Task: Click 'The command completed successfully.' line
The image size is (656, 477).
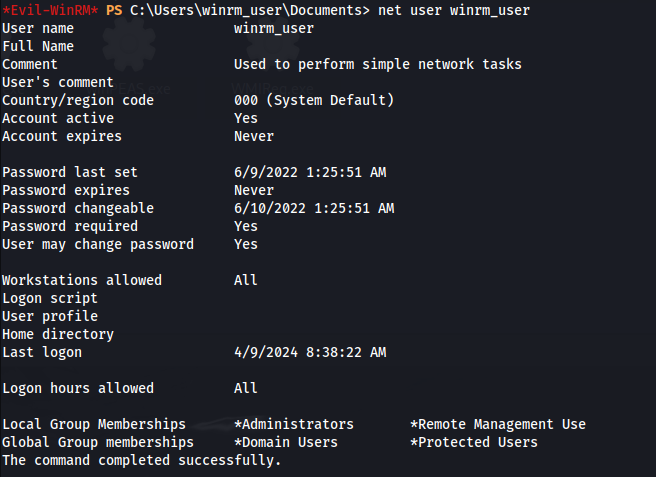Action: [141, 460]
